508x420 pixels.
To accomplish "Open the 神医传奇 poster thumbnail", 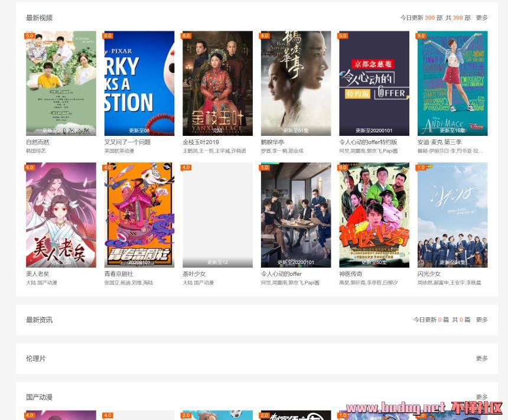I will click(374, 215).
